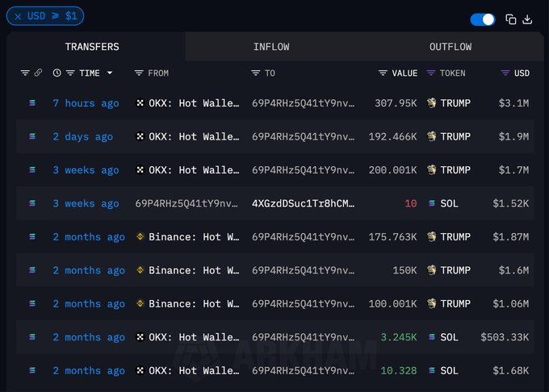Click Binance Hot Wallet in the 175.763K row
549x392 pixels.
click(x=194, y=237)
